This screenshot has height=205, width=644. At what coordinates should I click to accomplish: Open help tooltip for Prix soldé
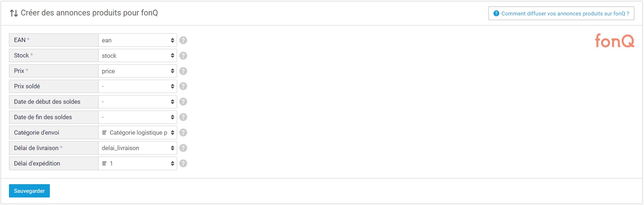pos(183,86)
